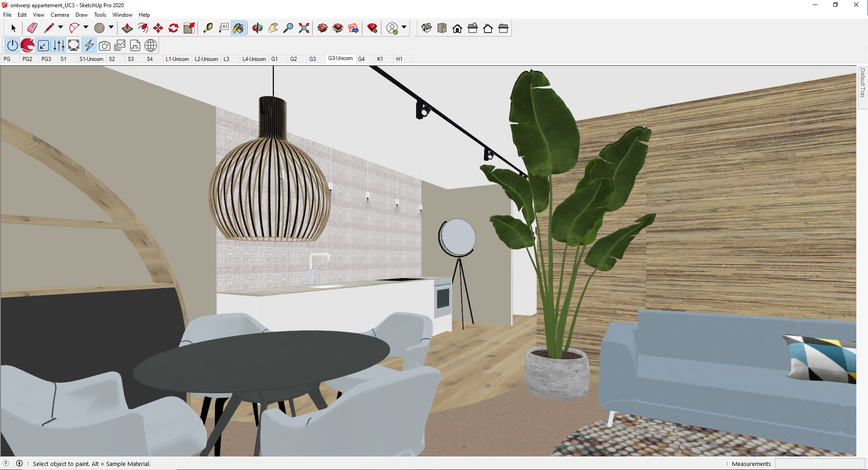Toggle the render power button on/off
The width and height of the screenshot is (868, 470).
coord(13,46)
